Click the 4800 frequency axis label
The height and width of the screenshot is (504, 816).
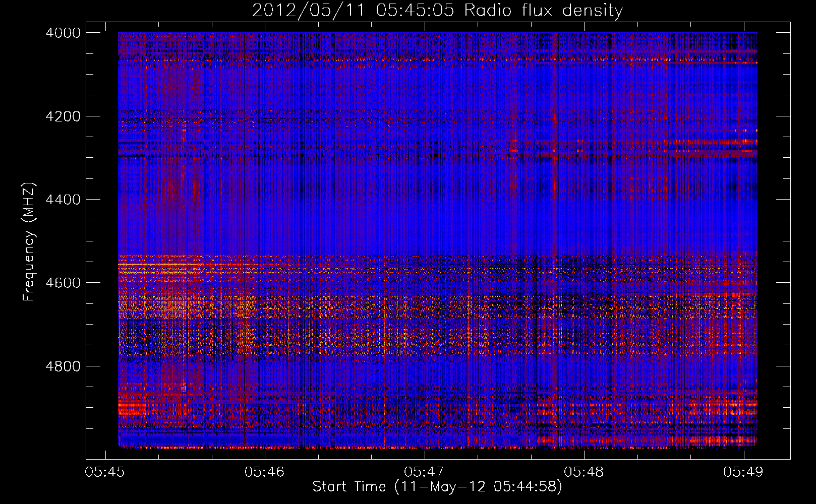tap(63, 366)
